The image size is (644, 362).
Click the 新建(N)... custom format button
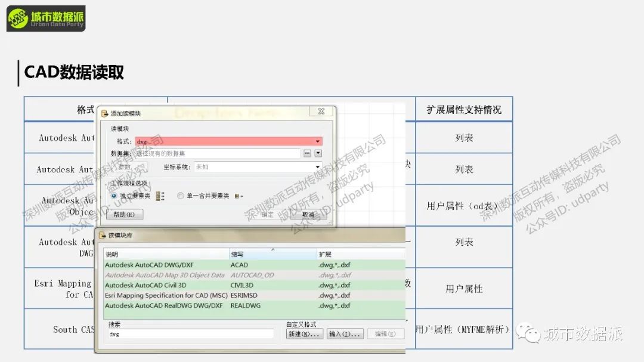304,334
